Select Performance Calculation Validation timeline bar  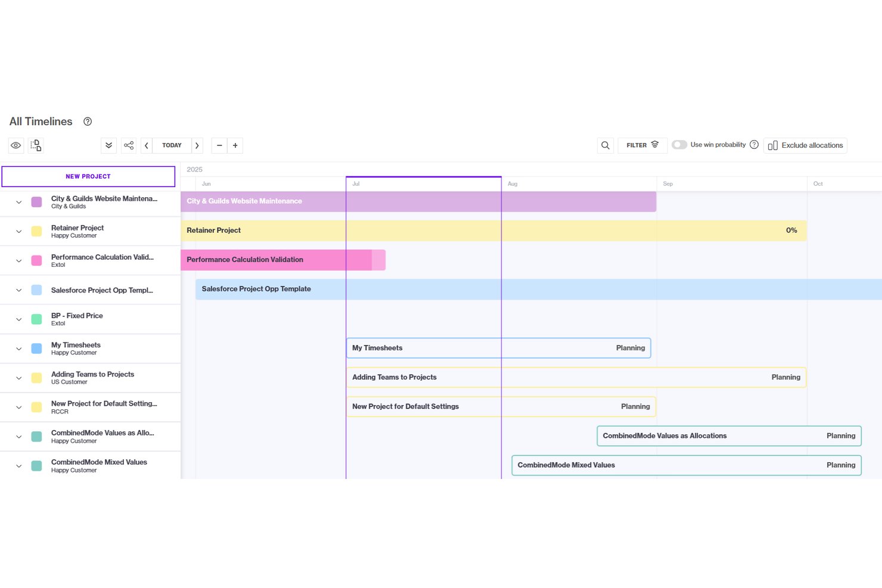(283, 260)
